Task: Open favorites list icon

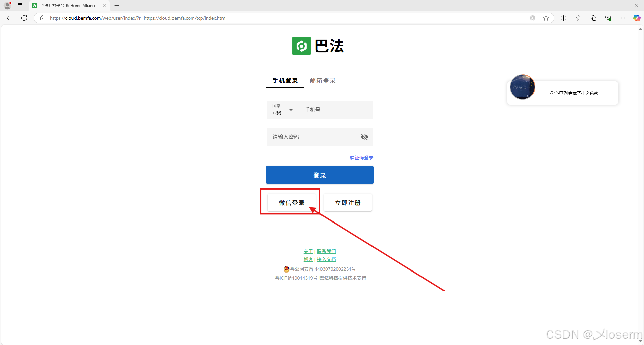Action: pos(579,18)
